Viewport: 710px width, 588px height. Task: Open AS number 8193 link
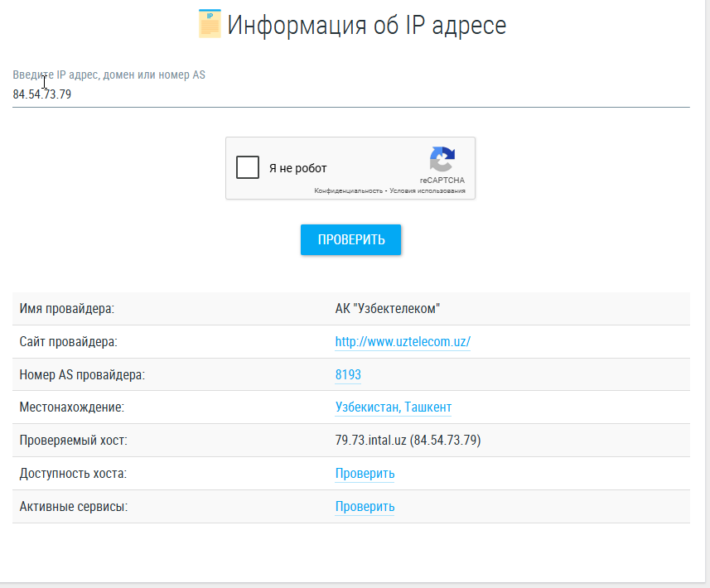(348, 375)
